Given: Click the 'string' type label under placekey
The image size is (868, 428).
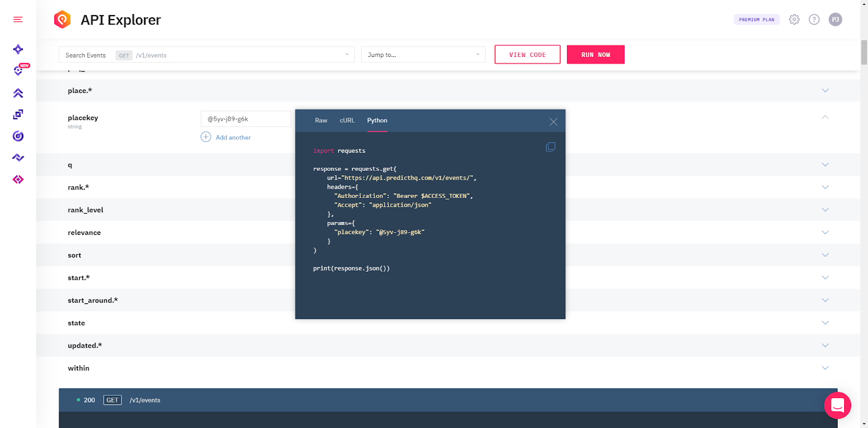Looking at the screenshot, I should [75, 127].
